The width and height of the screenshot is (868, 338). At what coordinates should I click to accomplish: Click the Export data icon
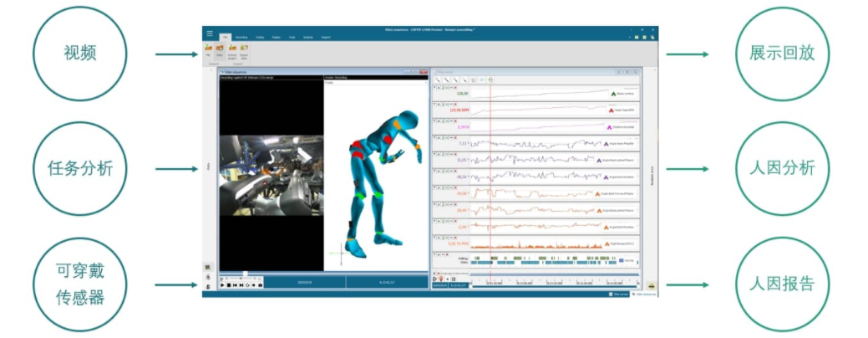(244, 50)
